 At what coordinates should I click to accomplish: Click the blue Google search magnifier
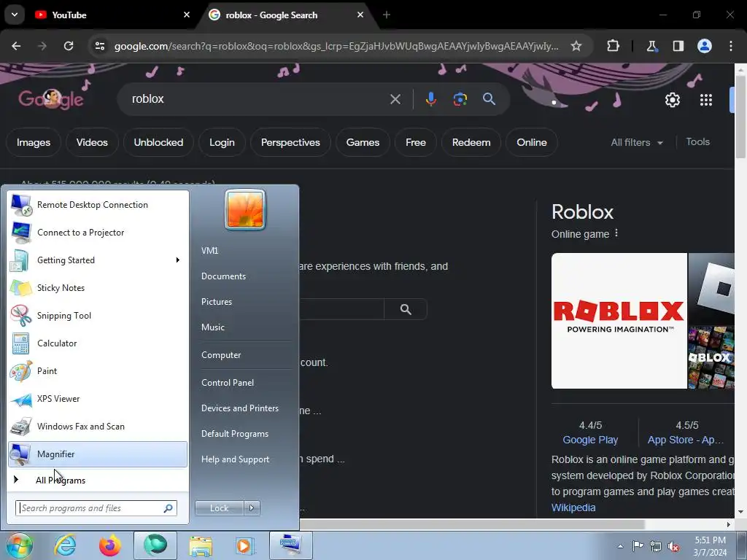(489, 99)
